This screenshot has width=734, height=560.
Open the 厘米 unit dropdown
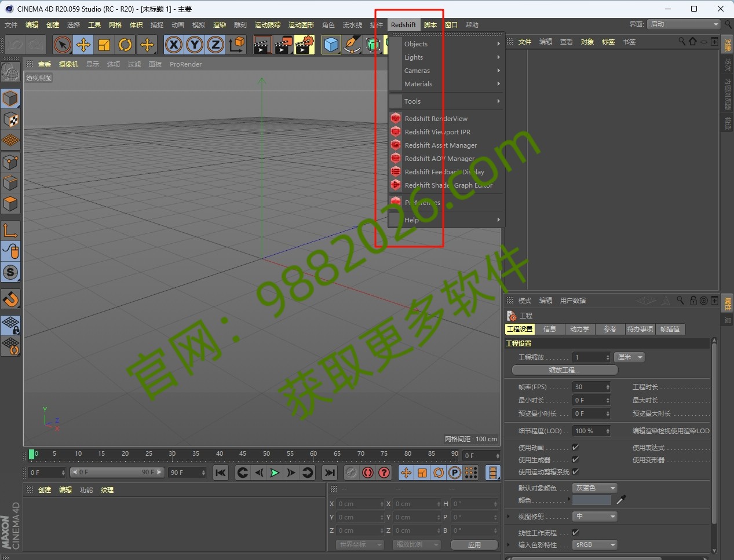pyautogui.click(x=630, y=357)
